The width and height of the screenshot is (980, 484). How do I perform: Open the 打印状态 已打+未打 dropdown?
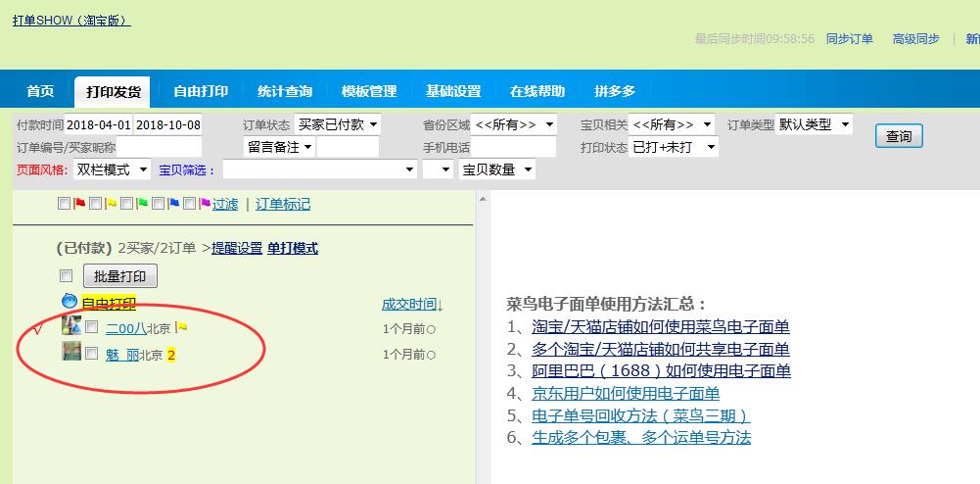[x=674, y=147]
